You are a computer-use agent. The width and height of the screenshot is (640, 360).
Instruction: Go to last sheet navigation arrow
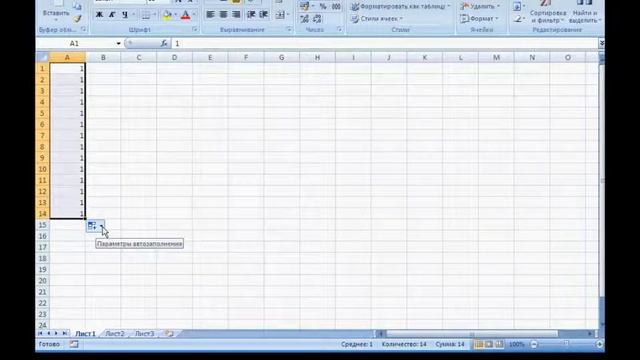click(64, 333)
